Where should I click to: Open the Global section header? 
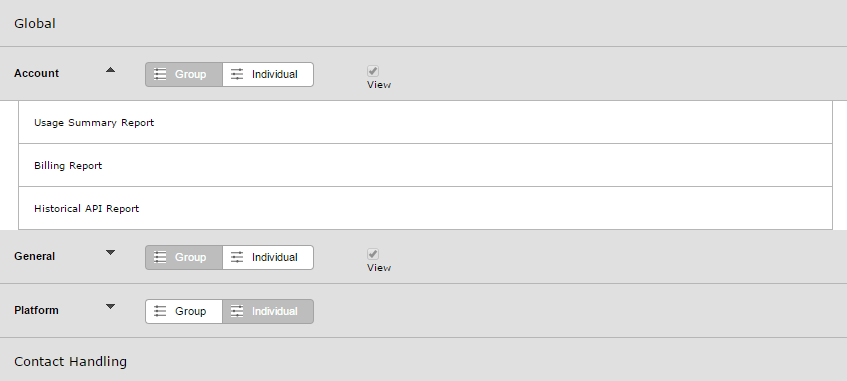point(424,23)
